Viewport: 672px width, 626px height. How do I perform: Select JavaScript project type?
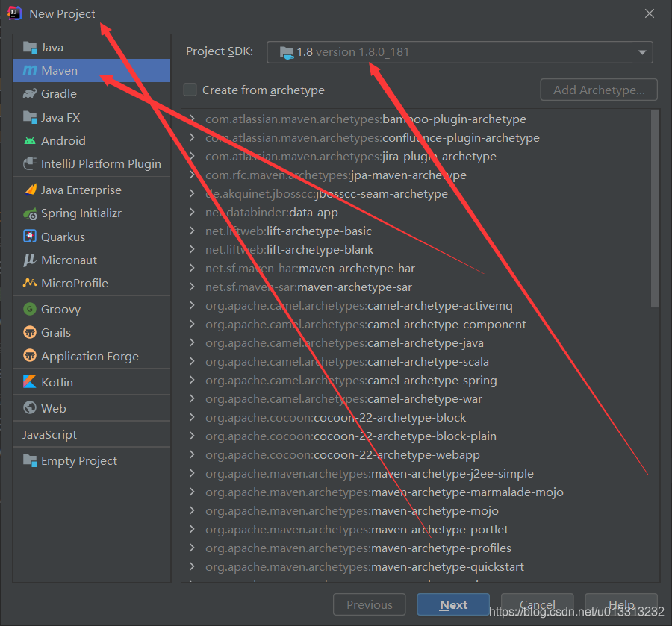click(x=50, y=434)
